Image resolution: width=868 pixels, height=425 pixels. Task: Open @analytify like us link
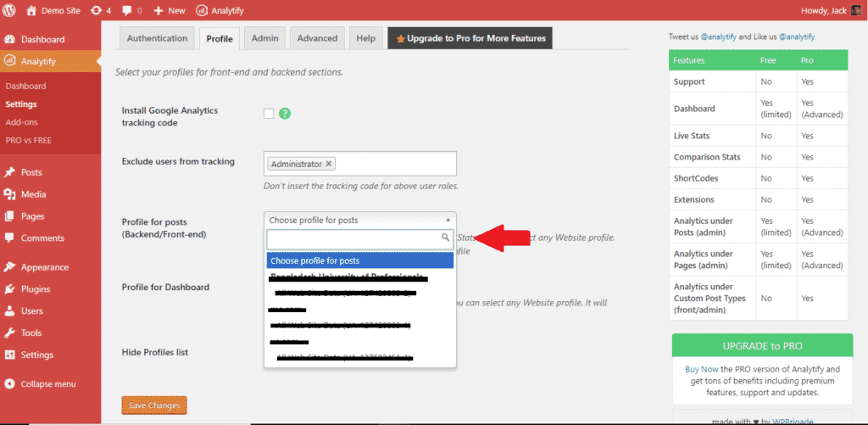pyautogui.click(x=797, y=36)
